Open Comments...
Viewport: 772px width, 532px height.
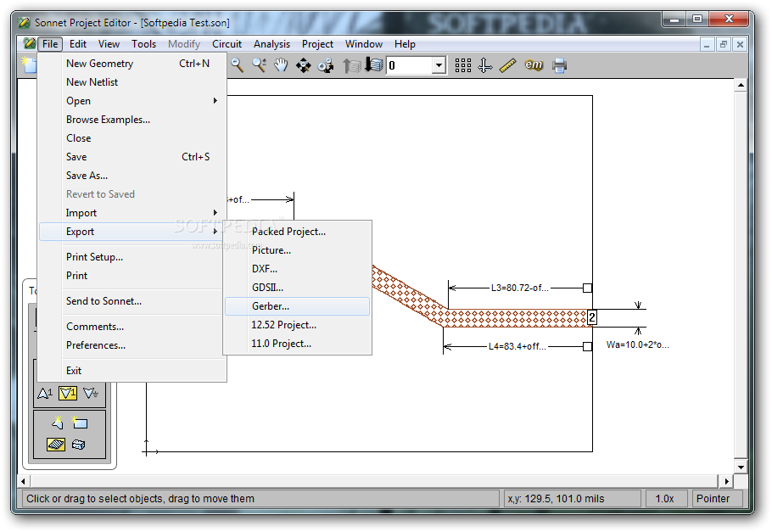(132, 327)
